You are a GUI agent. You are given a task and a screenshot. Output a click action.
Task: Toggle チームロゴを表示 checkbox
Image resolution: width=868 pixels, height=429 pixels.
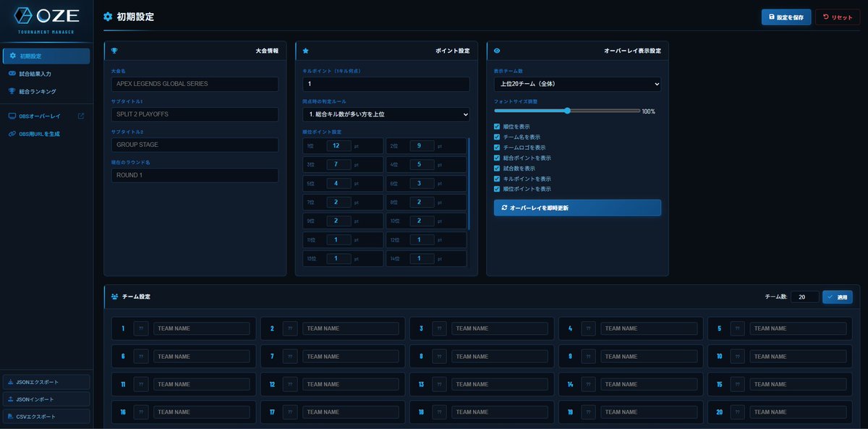pyautogui.click(x=497, y=147)
